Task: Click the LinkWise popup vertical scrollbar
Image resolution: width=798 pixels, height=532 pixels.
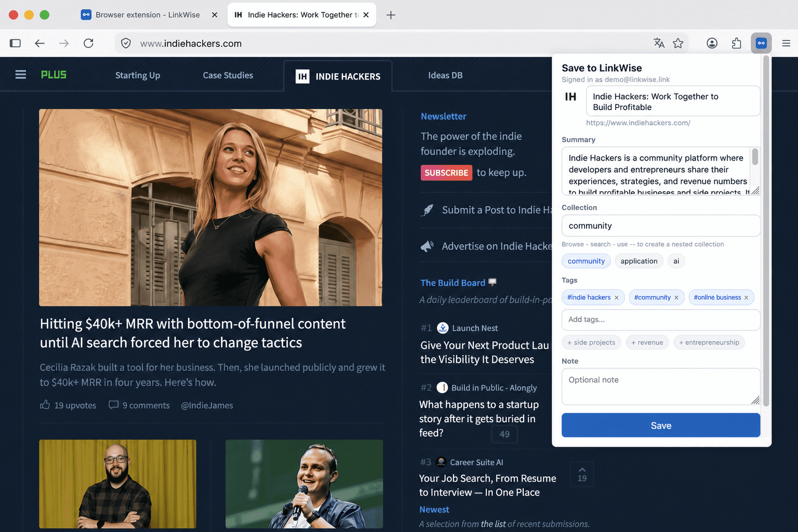Action: pyautogui.click(x=766, y=231)
